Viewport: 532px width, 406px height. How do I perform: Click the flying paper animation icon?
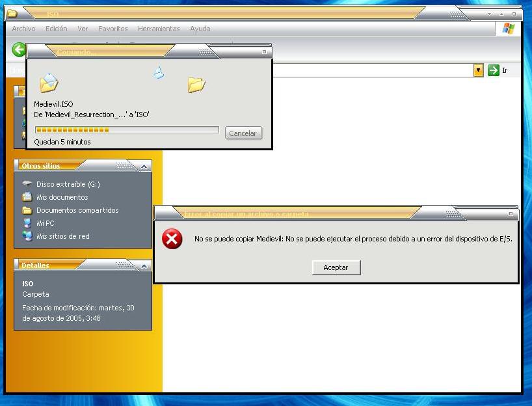[x=159, y=73]
